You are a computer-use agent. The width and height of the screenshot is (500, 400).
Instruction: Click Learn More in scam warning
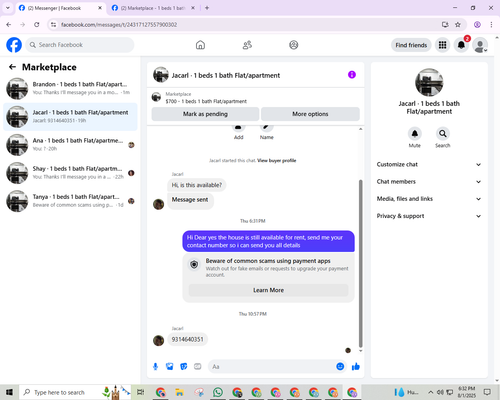coord(268,290)
